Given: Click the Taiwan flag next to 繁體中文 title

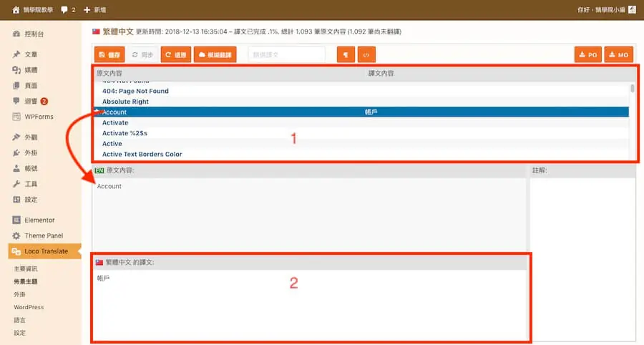Looking at the screenshot, I should pyautogui.click(x=96, y=31).
